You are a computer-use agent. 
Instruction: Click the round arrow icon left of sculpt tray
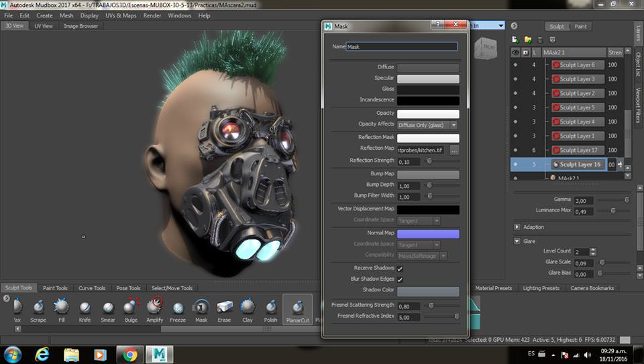pyautogui.click(x=7, y=299)
